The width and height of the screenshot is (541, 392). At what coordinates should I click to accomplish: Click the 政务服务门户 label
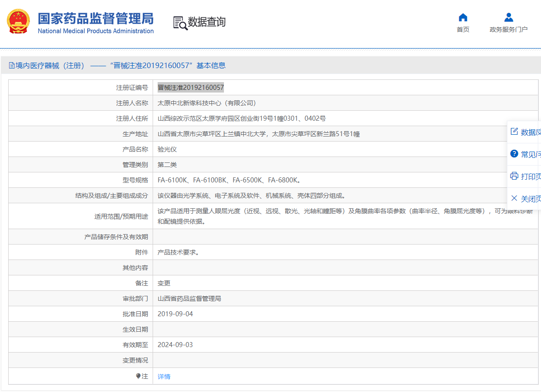[x=509, y=29]
